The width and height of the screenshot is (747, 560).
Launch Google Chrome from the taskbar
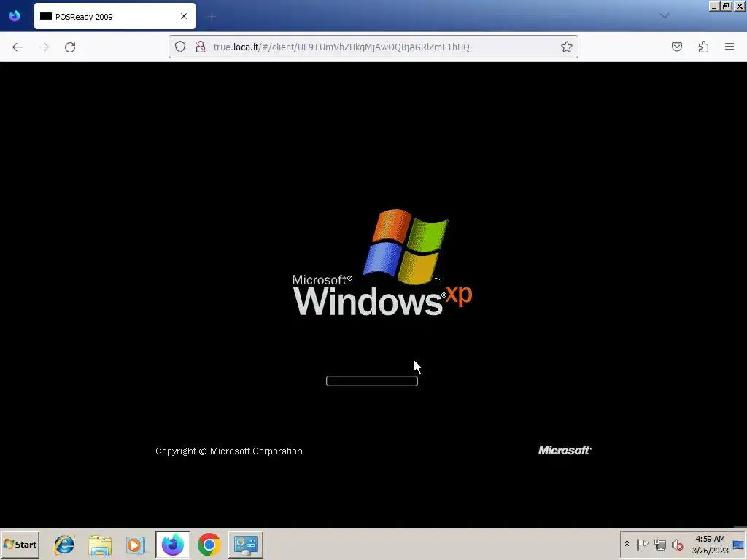209,544
